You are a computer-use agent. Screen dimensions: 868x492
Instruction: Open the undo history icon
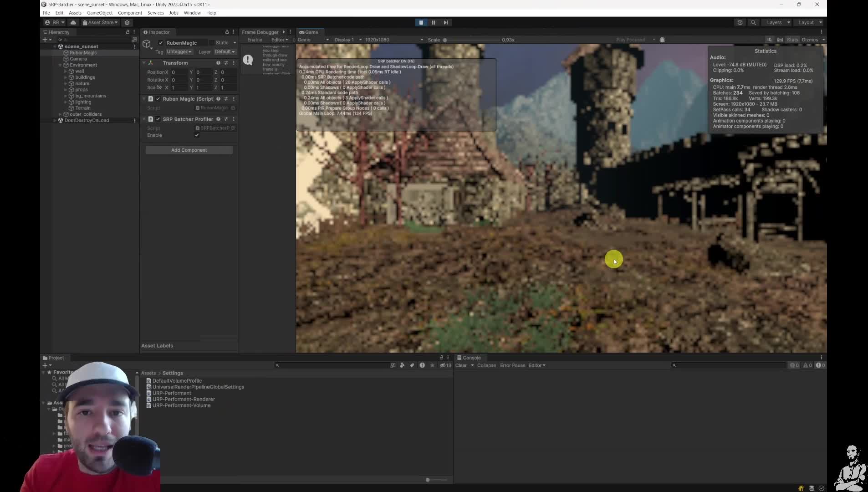pos(740,22)
